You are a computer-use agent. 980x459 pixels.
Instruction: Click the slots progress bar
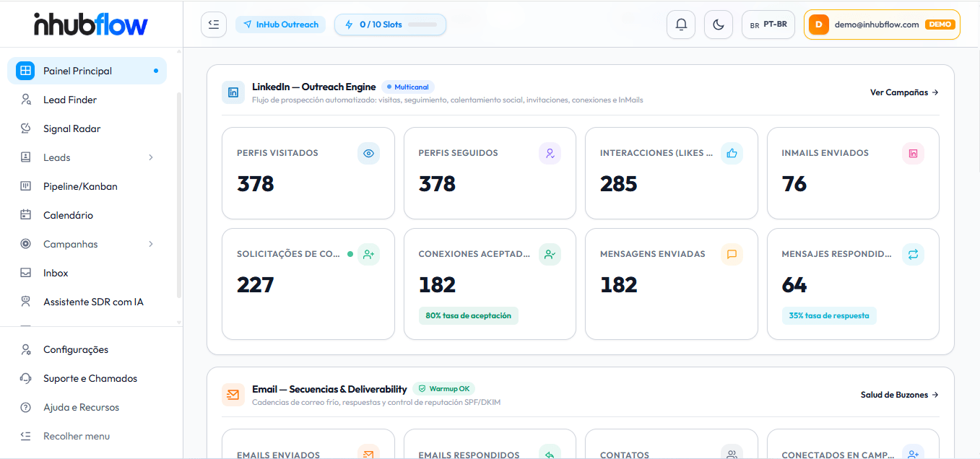pos(422,25)
